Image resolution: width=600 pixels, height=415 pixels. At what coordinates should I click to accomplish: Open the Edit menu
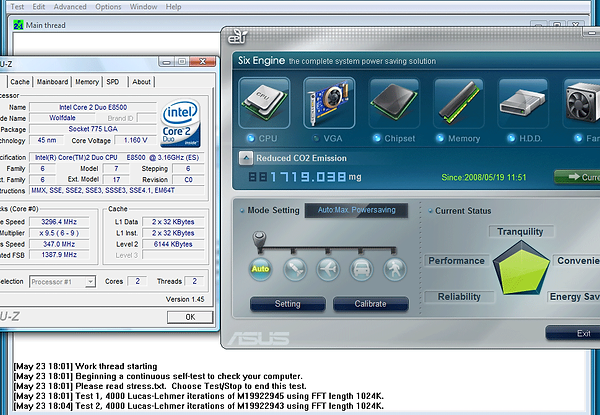pyautogui.click(x=39, y=7)
